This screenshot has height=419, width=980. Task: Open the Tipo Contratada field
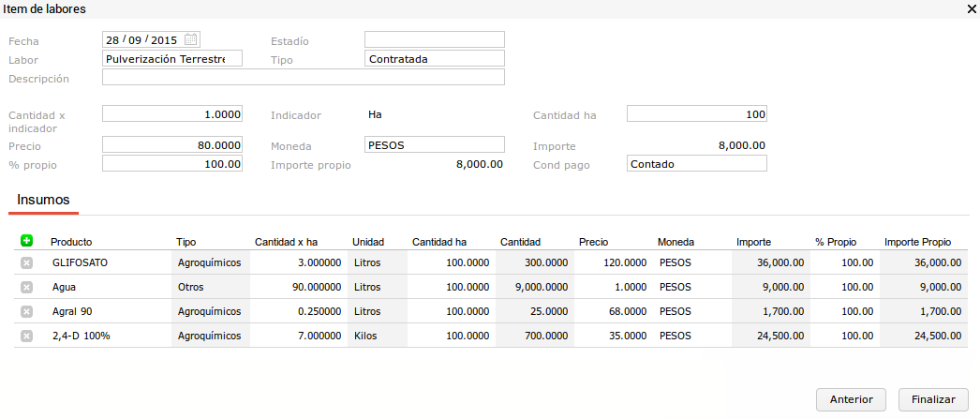434,58
